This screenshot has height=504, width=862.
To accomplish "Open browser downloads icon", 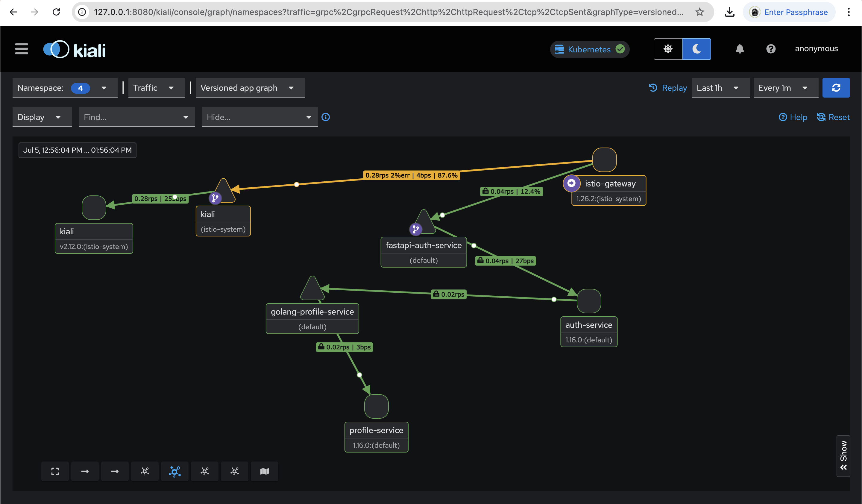I will 729,12.
